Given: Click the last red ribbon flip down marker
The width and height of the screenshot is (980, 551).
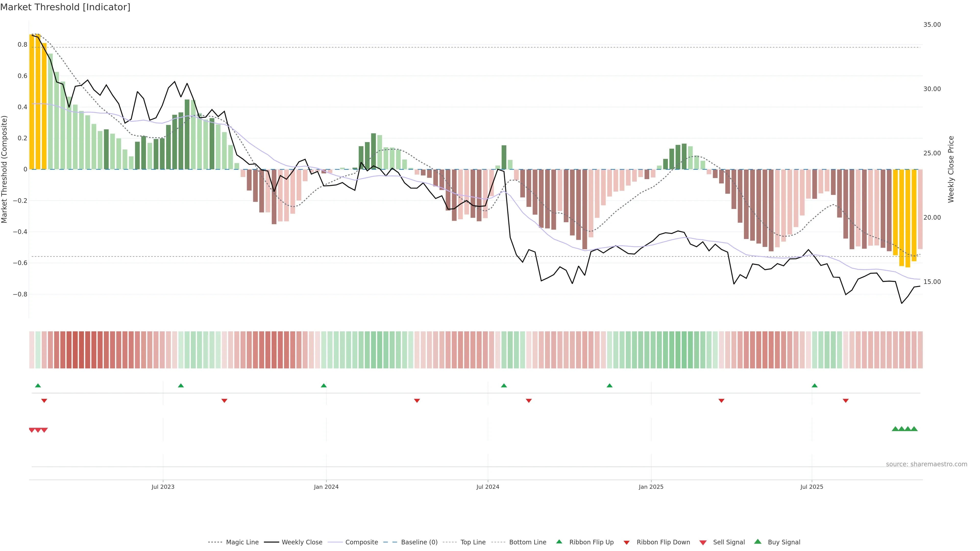Looking at the screenshot, I should (x=846, y=400).
